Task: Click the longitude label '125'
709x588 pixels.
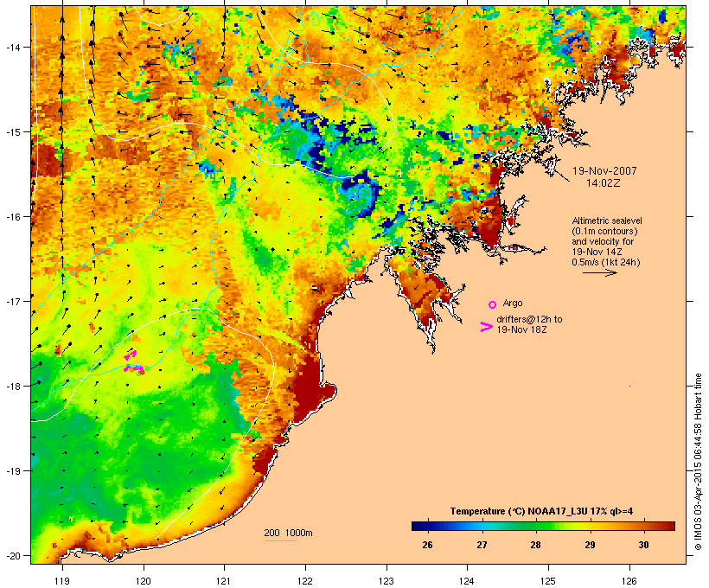Action: (548, 581)
